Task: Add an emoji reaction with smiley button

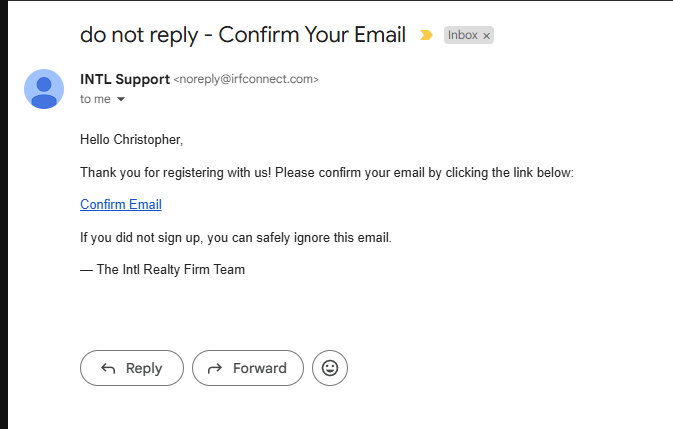Action: click(x=330, y=368)
